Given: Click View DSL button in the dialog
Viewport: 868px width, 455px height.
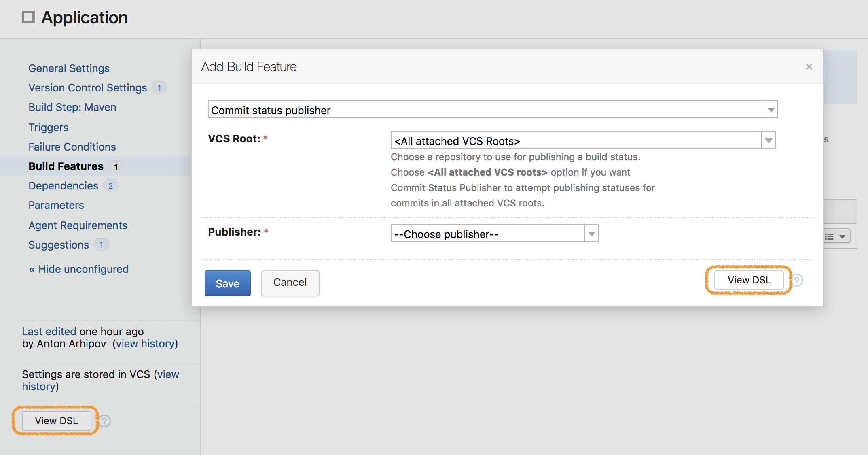Looking at the screenshot, I should 749,280.
